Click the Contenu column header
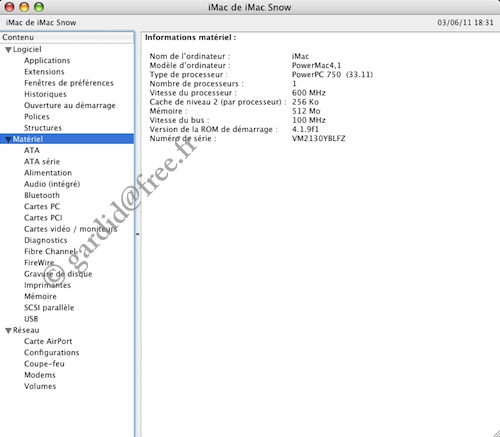500x437 pixels. [67, 37]
